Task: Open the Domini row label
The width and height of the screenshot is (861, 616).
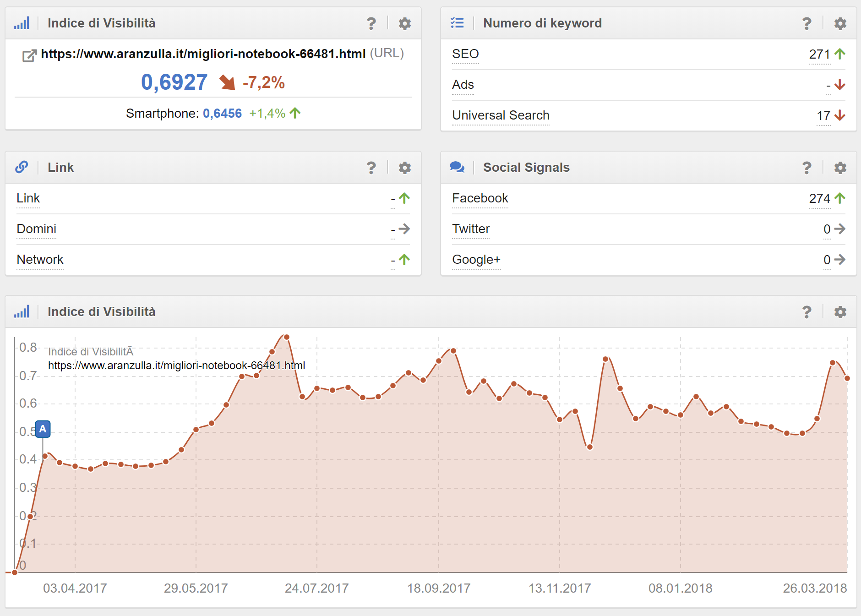Action: (x=36, y=229)
